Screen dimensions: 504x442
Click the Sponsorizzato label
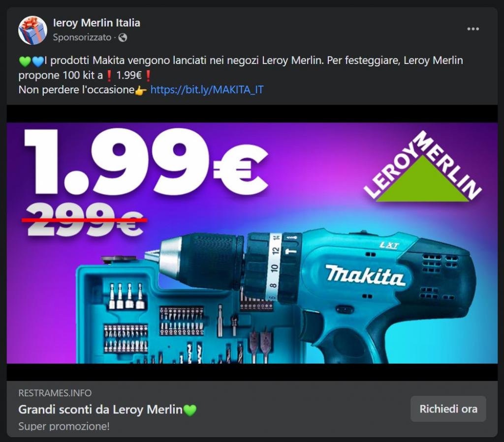[82, 37]
